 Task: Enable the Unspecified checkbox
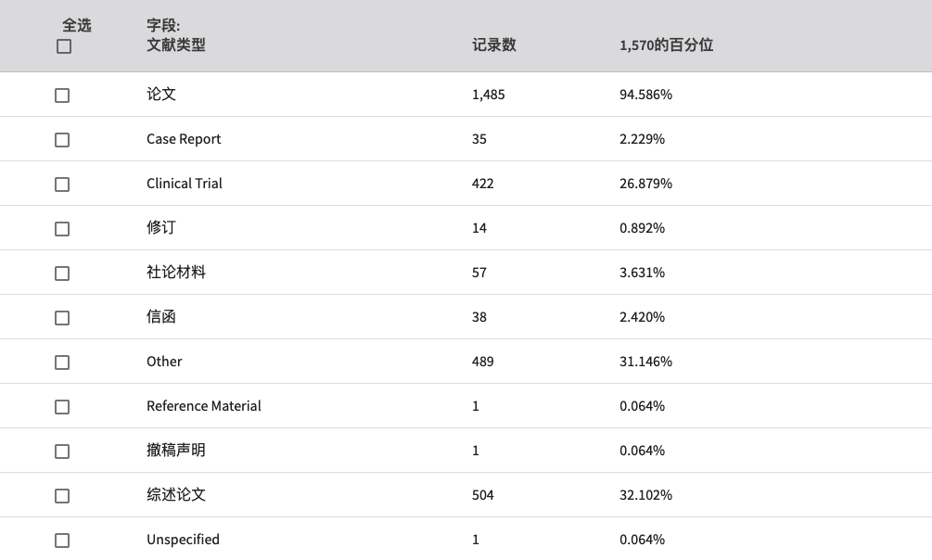(x=62, y=541)
